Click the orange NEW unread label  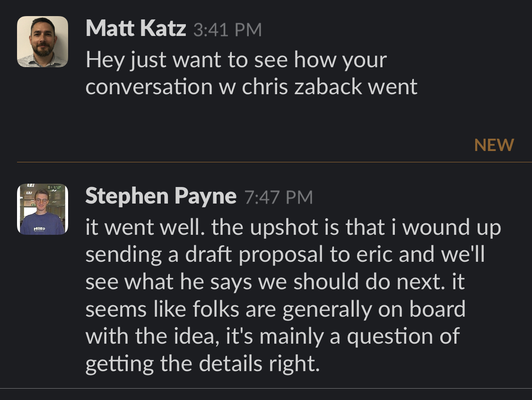(x=494, y=145)
